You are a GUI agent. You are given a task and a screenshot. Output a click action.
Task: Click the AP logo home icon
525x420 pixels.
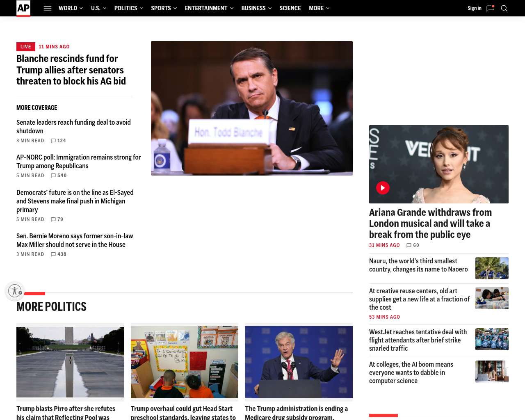(x=23, y=8)
